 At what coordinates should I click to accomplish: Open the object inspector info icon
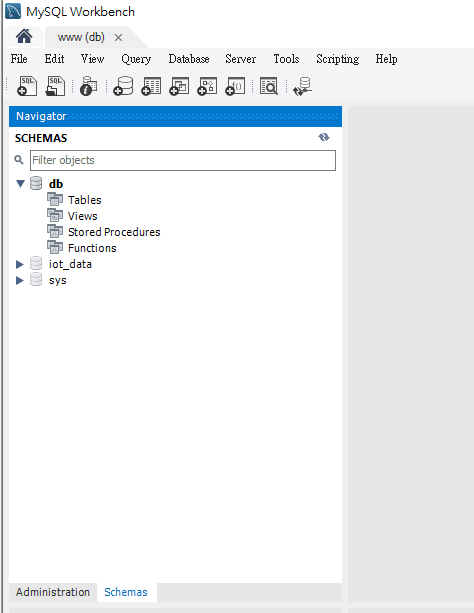click(88, 86)
